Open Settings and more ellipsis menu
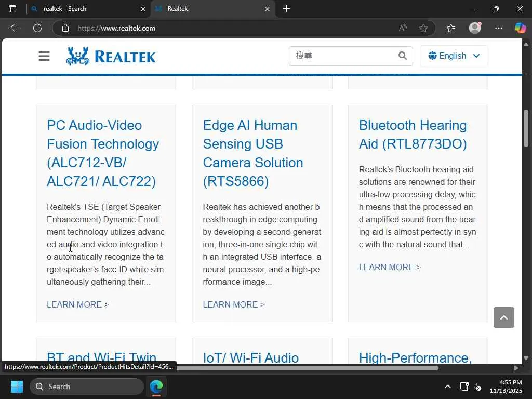 tap(498, 28)
